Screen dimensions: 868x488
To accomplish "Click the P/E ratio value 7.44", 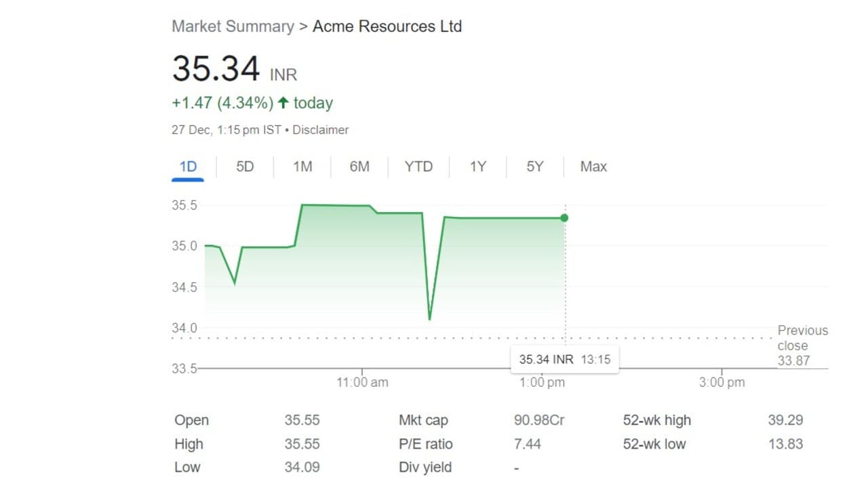I will coord(528,444).
